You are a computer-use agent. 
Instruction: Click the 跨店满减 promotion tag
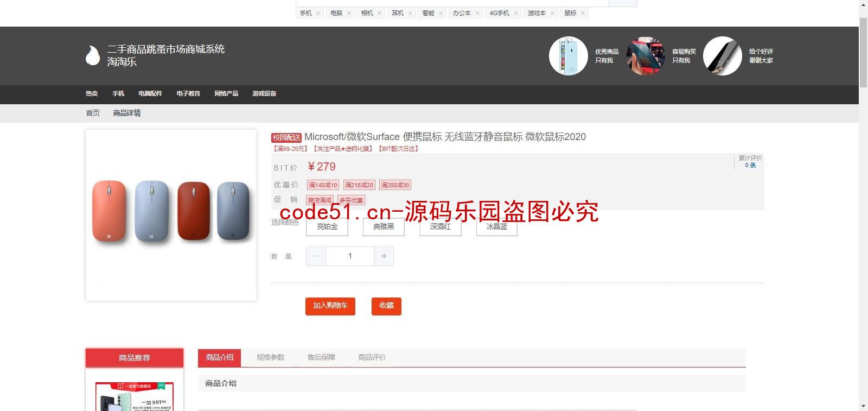click(320, 200)
